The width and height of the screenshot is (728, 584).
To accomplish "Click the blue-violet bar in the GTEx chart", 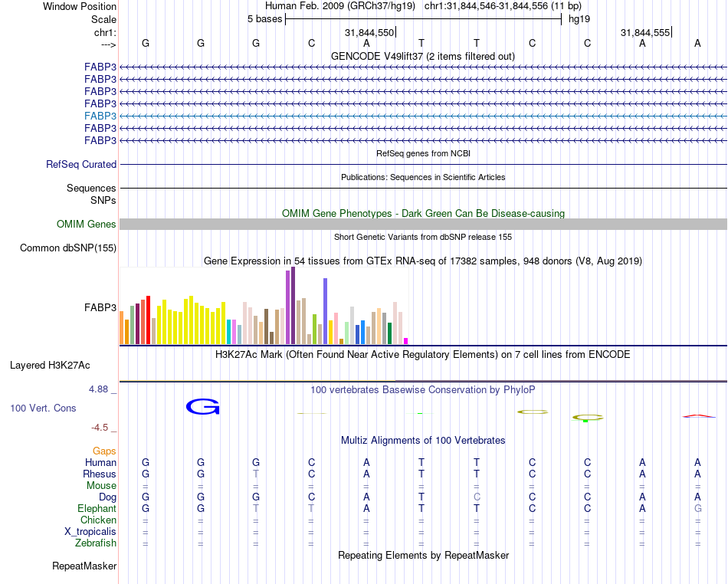I will (x=326, y=311).
